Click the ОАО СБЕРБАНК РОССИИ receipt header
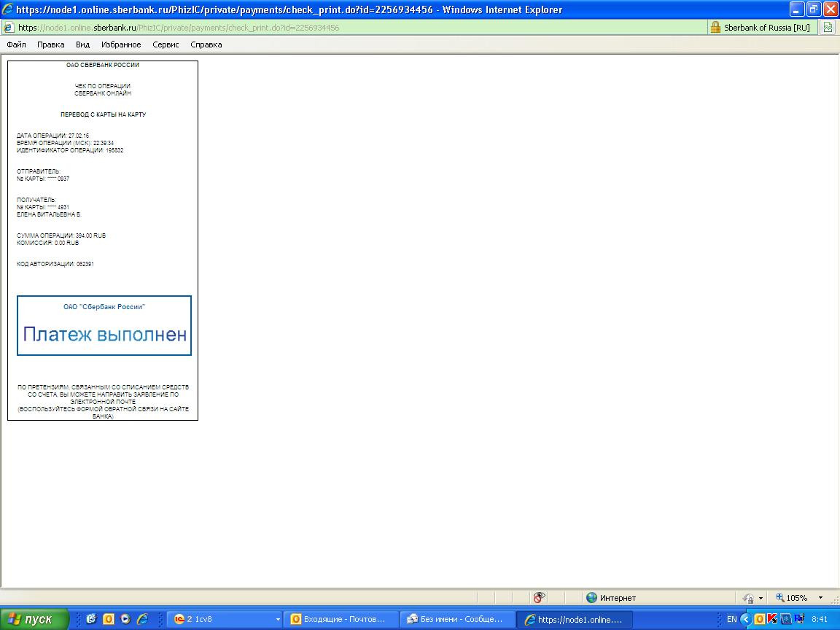Screen dimensions: 840x630 (x=103, y=65)
